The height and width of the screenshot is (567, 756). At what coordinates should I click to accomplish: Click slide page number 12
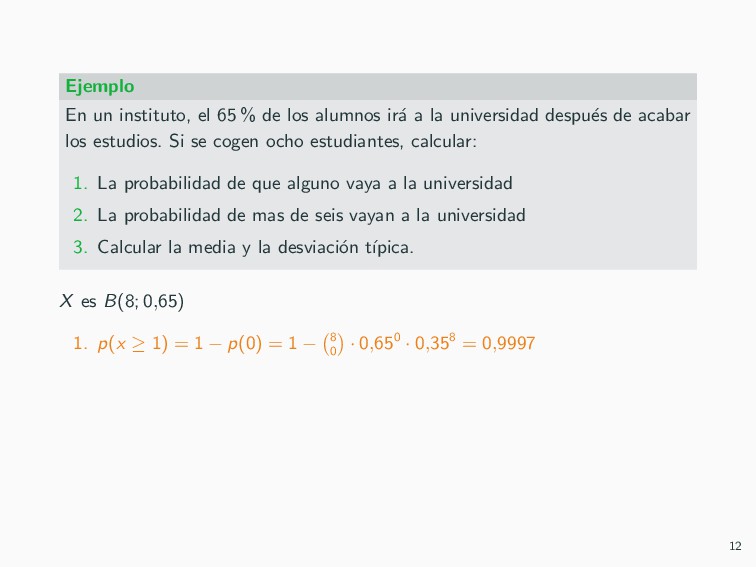735,546
